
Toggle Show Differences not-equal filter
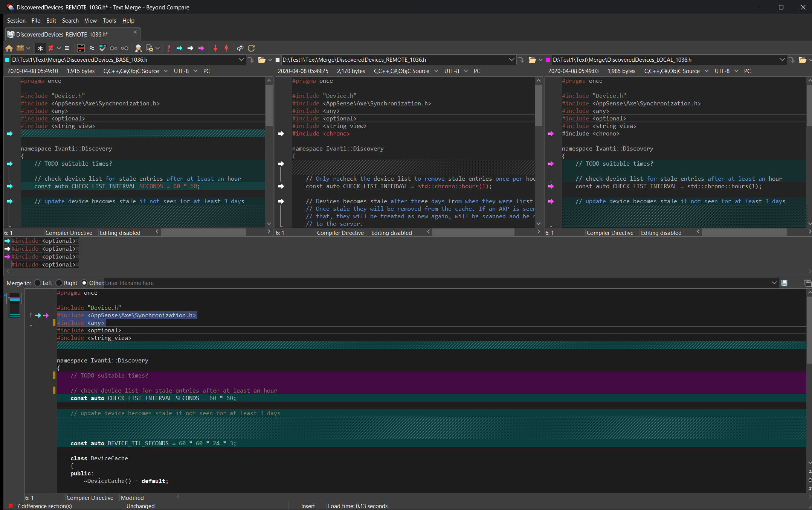(51, 48)
